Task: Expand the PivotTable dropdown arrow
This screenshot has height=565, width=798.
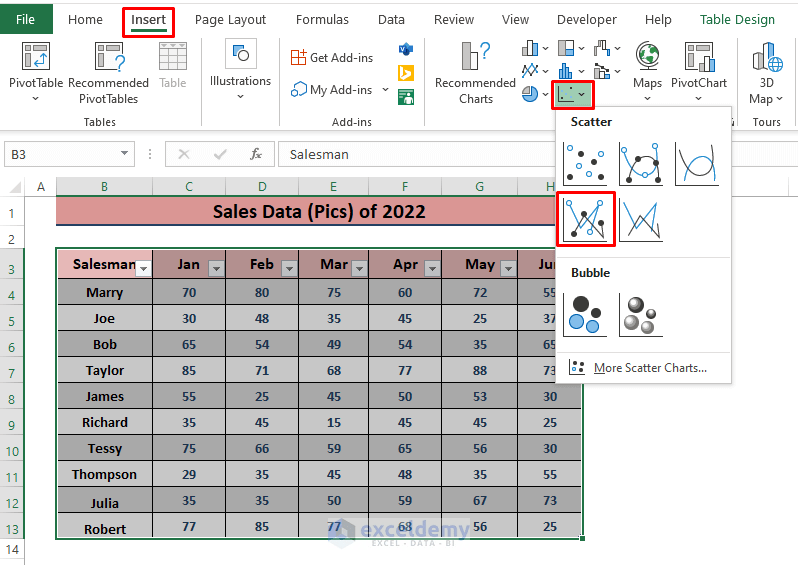Action: pyautogui.click(x=35, y=98)
